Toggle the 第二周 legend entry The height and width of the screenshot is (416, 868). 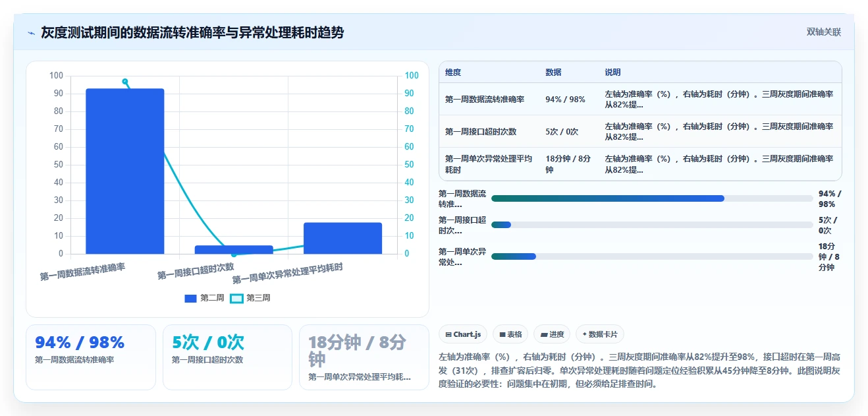pos(204,298)
